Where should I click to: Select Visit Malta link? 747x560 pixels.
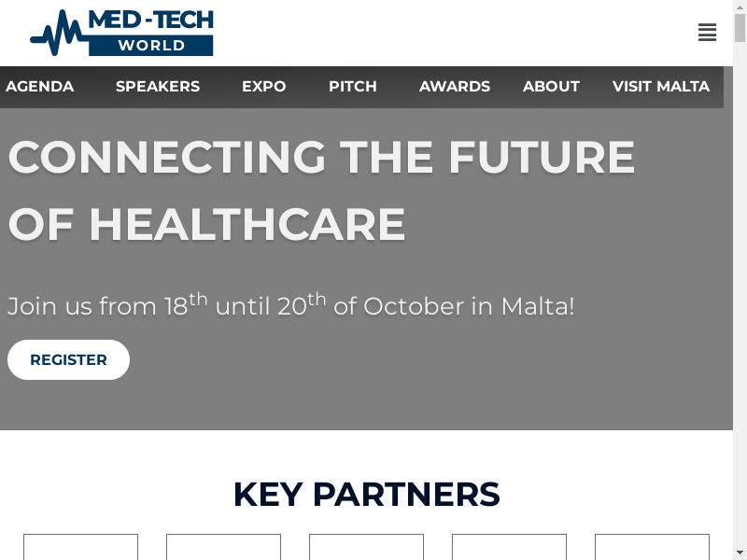[661, 86]
